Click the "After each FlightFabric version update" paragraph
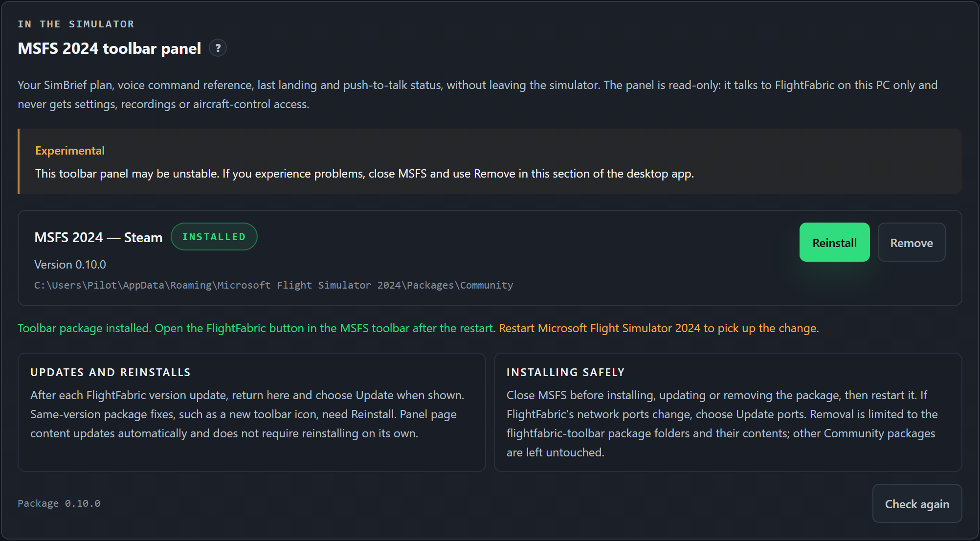Screen dimensions: 980x541 (x=247, y=414)
